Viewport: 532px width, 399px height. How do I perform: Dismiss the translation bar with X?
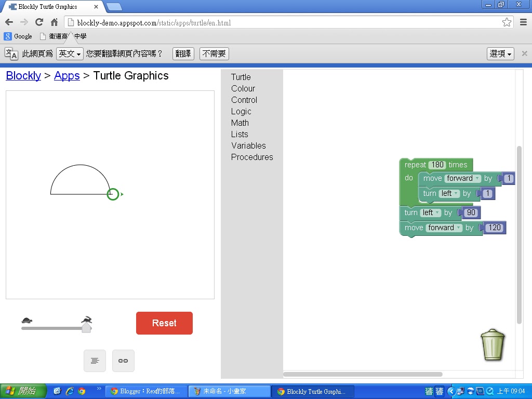[x=524, y=54]
